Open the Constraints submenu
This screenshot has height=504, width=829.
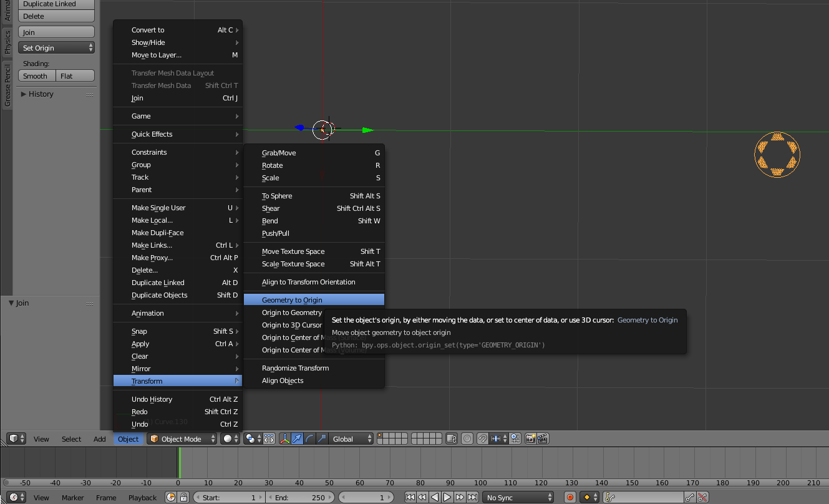point(178,152)
